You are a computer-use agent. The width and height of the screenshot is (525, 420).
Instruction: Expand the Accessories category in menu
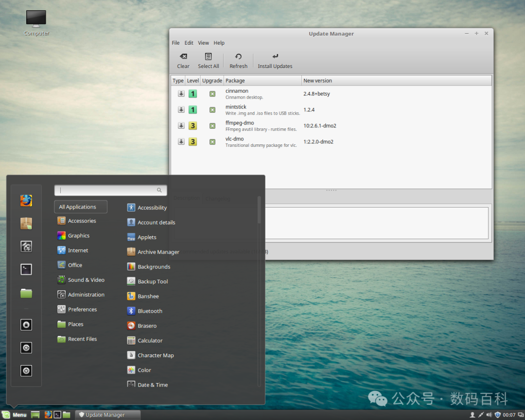click(x=82, y=221)
